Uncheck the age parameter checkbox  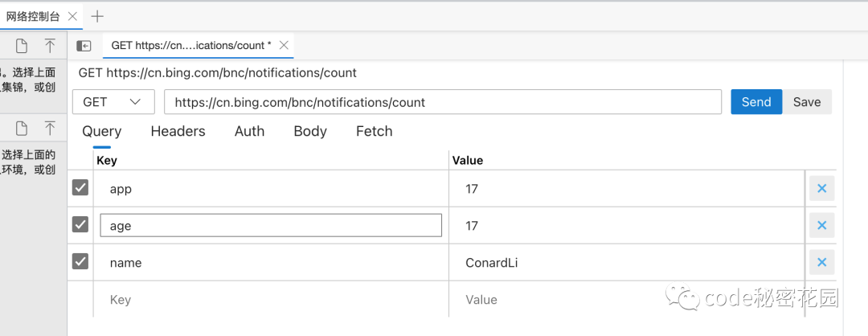[80, 225]
